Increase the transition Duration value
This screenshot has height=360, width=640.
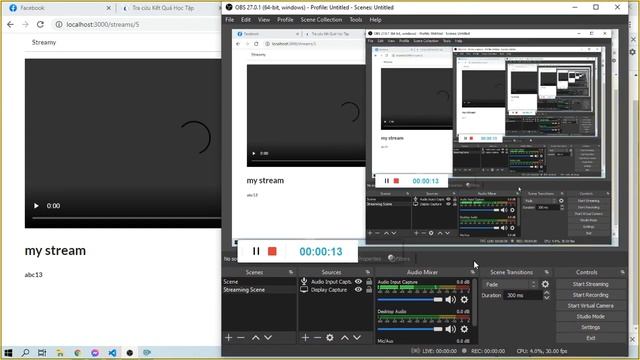[x=547, y=293]
